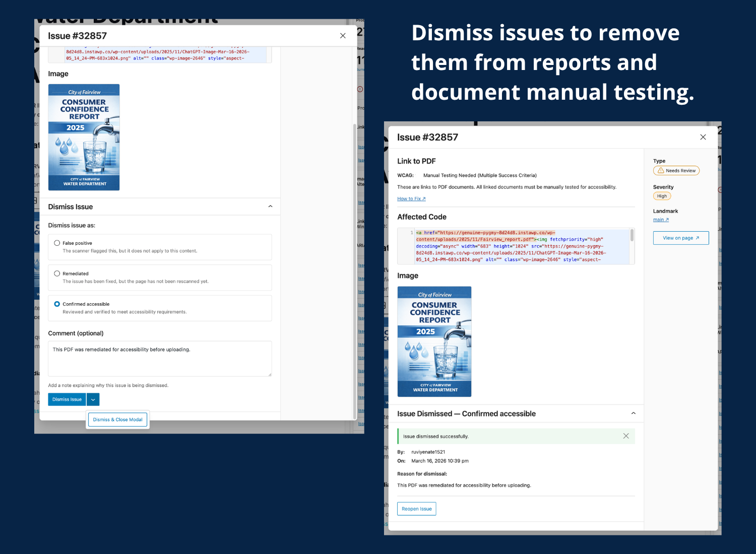Click the left modal vertical scrollbar
Screen dimensions: 756x554
tap(354, 271)
